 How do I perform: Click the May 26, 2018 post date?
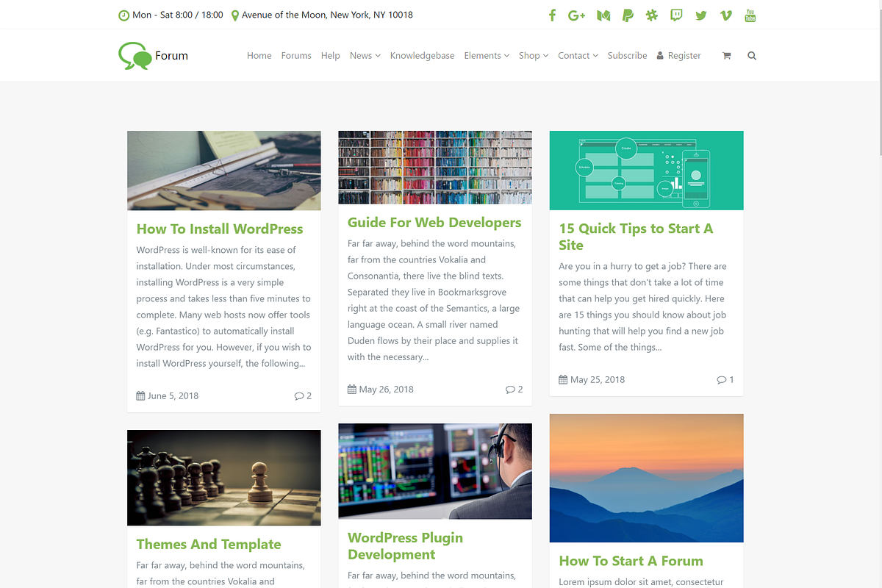tap(386, 390)
